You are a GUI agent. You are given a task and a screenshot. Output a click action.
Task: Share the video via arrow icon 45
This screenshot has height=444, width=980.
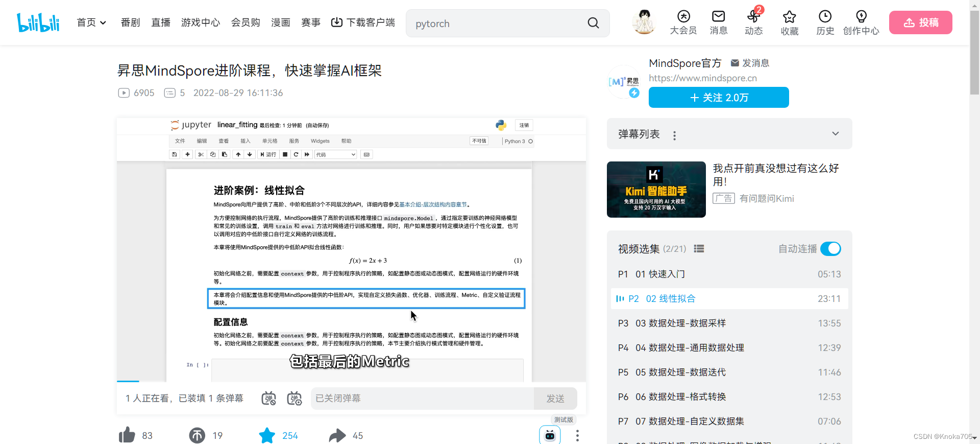coord(346,435)
